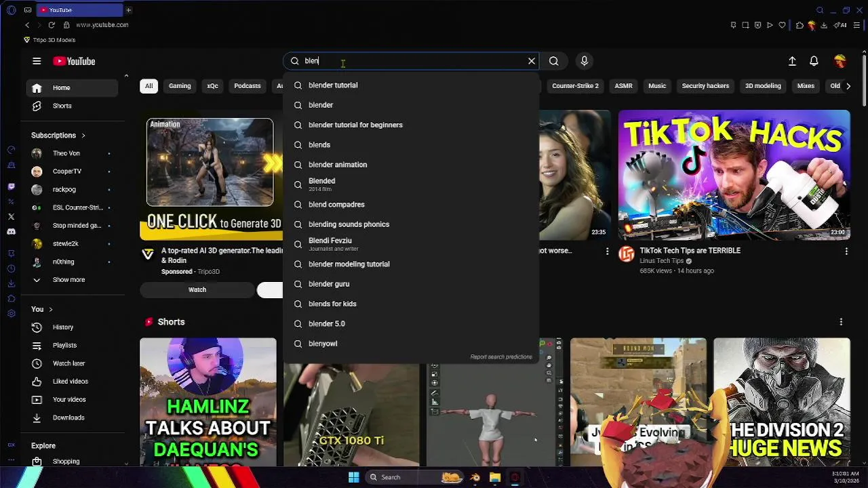
Task: Open Windows Start button on taskbar
Action: (x=353, y=477)
